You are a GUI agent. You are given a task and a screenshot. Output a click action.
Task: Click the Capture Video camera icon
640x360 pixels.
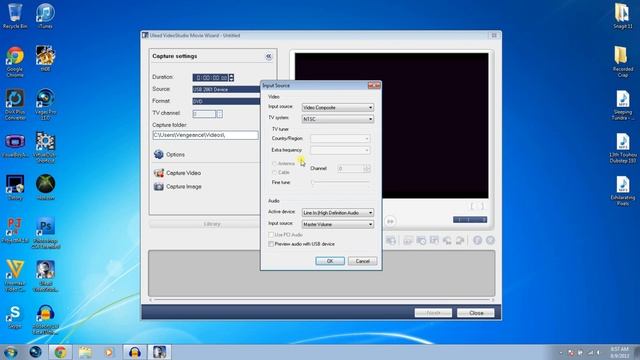158,173
